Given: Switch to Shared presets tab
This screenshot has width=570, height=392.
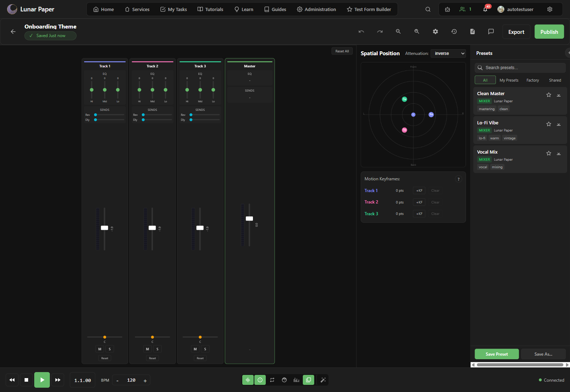Looking at the screenshot, I should (555, 80).
